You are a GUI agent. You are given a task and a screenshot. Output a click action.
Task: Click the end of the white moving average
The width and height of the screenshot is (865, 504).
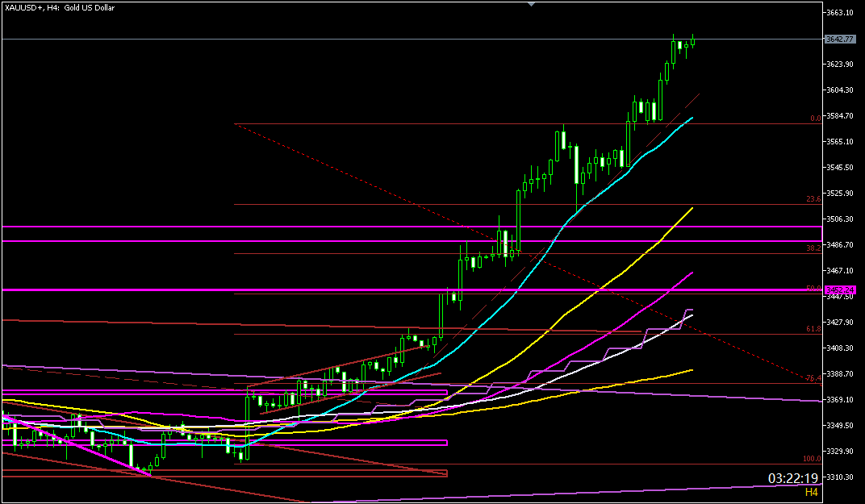pyautogui.click(x=692, y=314)
